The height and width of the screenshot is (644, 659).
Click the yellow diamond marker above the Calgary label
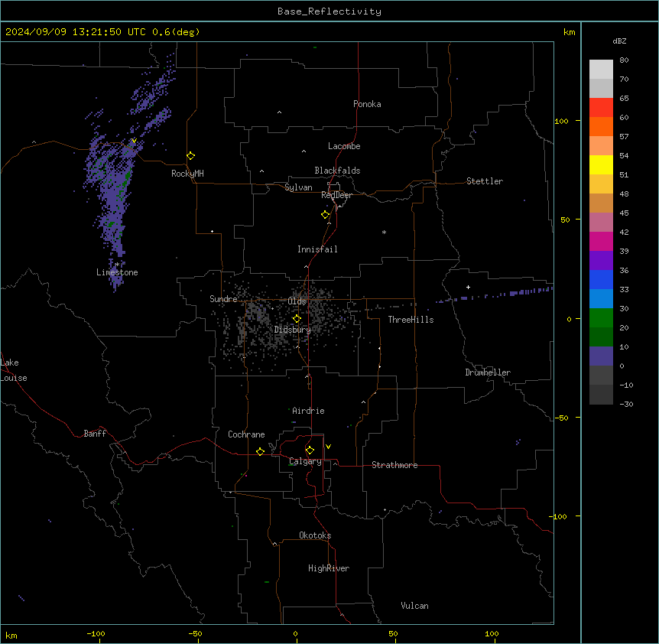310,450
